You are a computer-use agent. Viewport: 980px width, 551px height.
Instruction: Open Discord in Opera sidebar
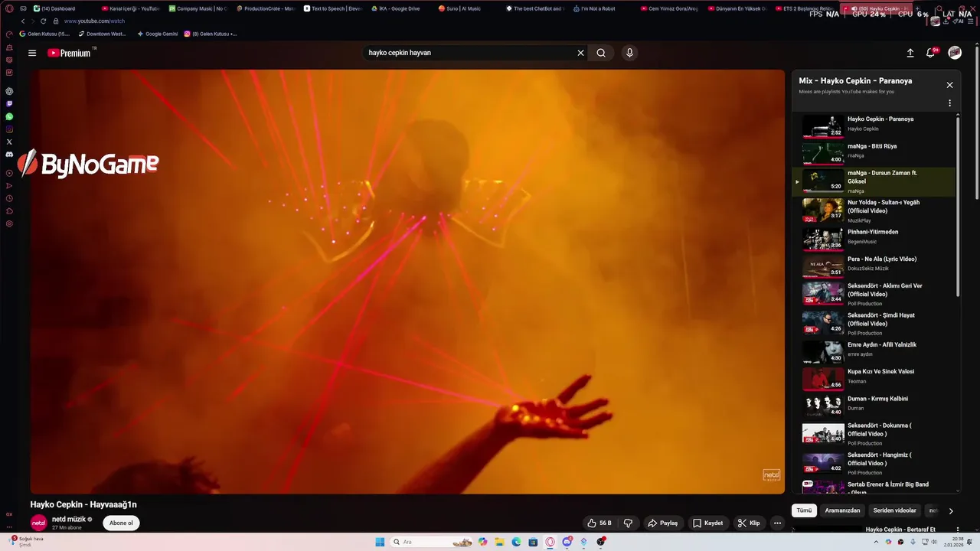pos(9,155)
